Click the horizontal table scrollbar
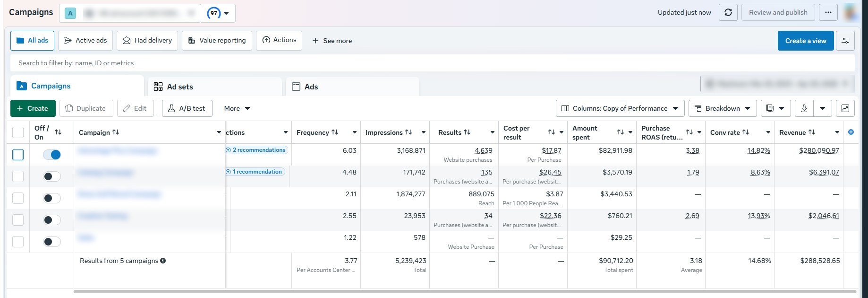The width and height of the screenshot is (868, 298). click(x=465, y=292)
